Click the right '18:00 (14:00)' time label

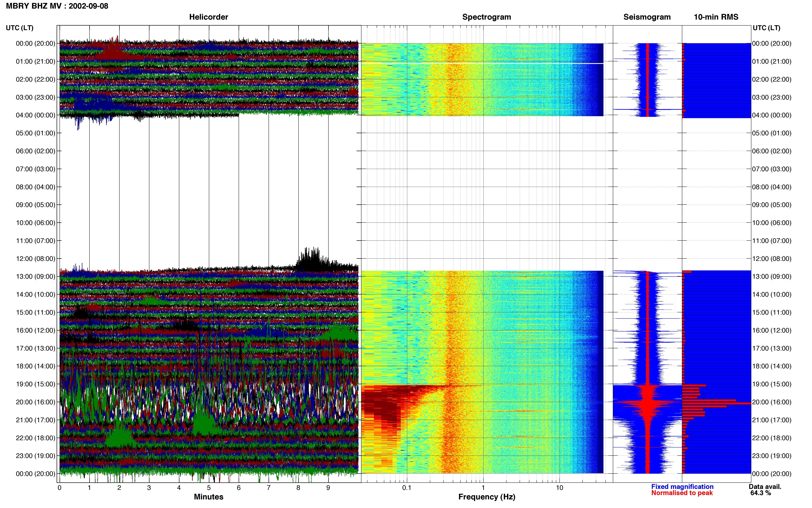tap(772, 366)
